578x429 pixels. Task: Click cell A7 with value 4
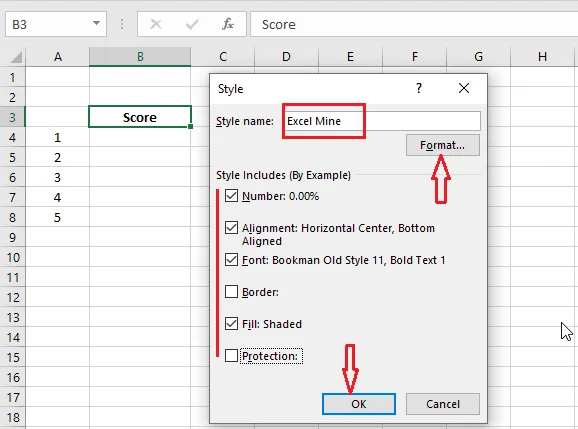(x=58, y=198)
